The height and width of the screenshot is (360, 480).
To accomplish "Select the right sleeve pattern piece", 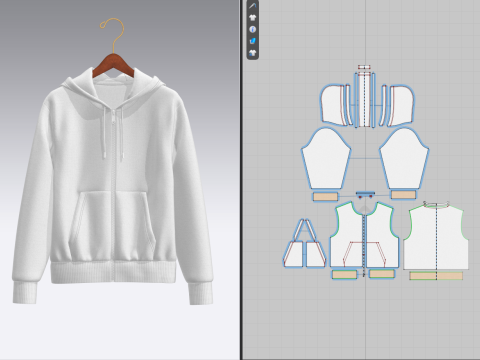I will (x=404, y=159).
